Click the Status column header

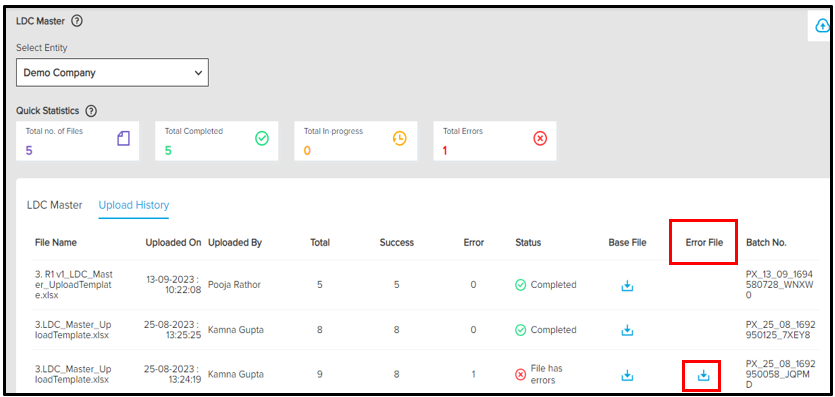click(x=528, y=243)
